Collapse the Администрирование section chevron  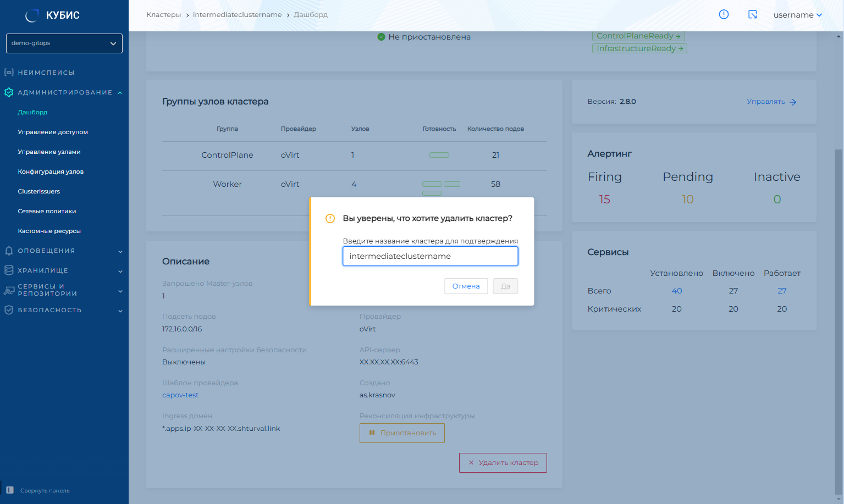coord(120,92)
